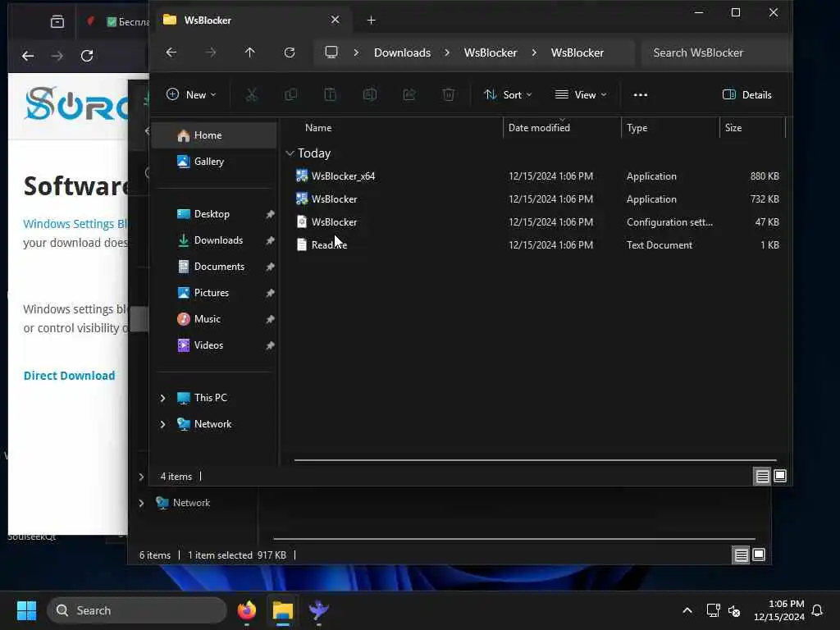Viewport: 840px width, 630px height.
Task: Click the PC icon in address bar
Action: [x=331, y=52]
